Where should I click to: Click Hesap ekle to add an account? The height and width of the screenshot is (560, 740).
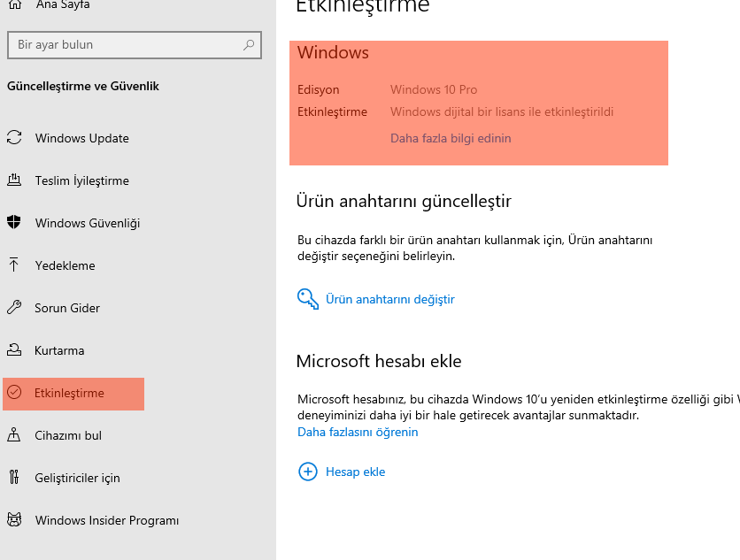pos(356,472)
